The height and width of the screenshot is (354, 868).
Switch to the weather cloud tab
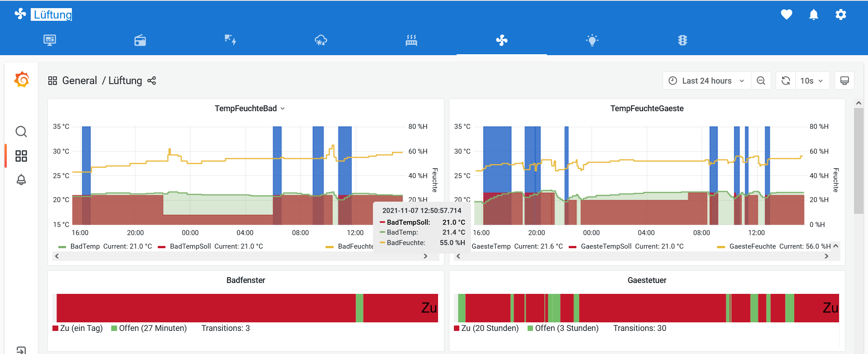pos(321,40)
